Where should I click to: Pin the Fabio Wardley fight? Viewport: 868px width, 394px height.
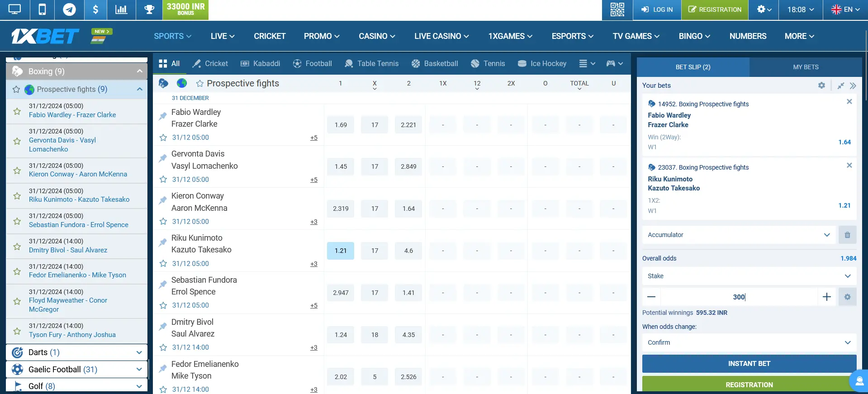pyautogui.click(x=162, y=116)
